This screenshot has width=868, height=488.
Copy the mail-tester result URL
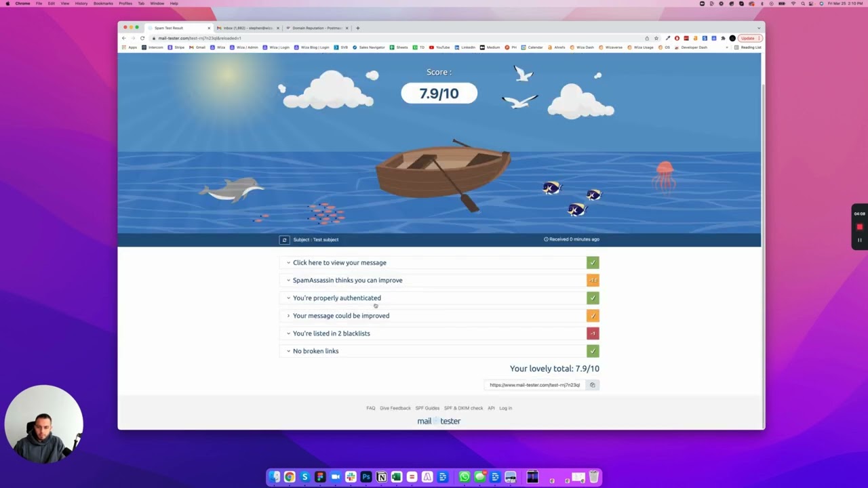592,385
